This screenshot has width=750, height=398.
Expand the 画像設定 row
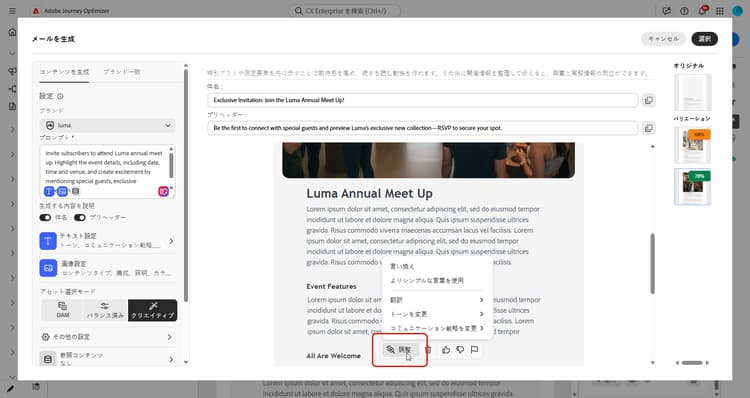pyautogui.click(x=108, y=268)
